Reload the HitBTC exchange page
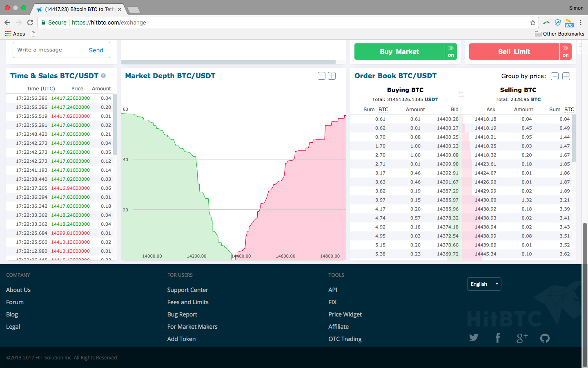The image size is (588, 368). [30, 22]
